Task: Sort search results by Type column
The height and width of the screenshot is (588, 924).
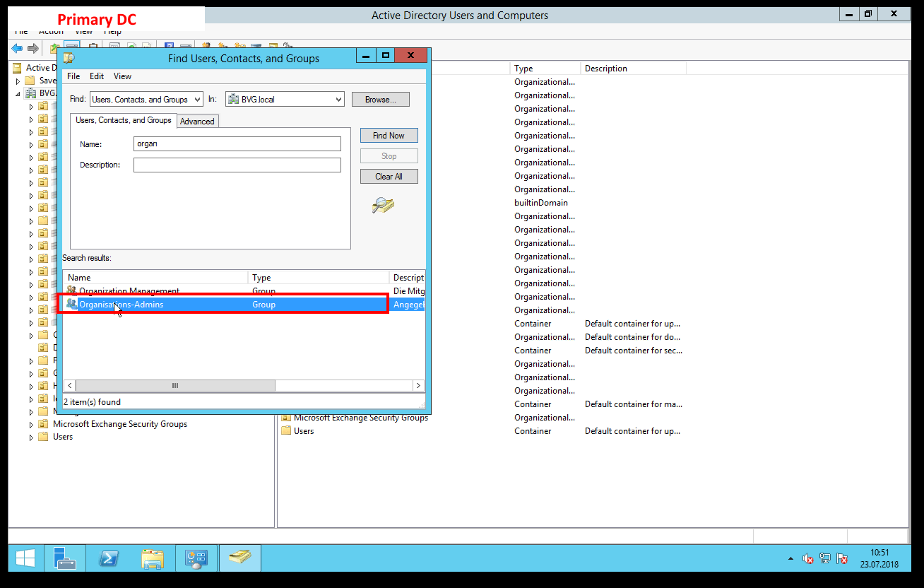Action: pyautogui.click(x=319, y=278)
